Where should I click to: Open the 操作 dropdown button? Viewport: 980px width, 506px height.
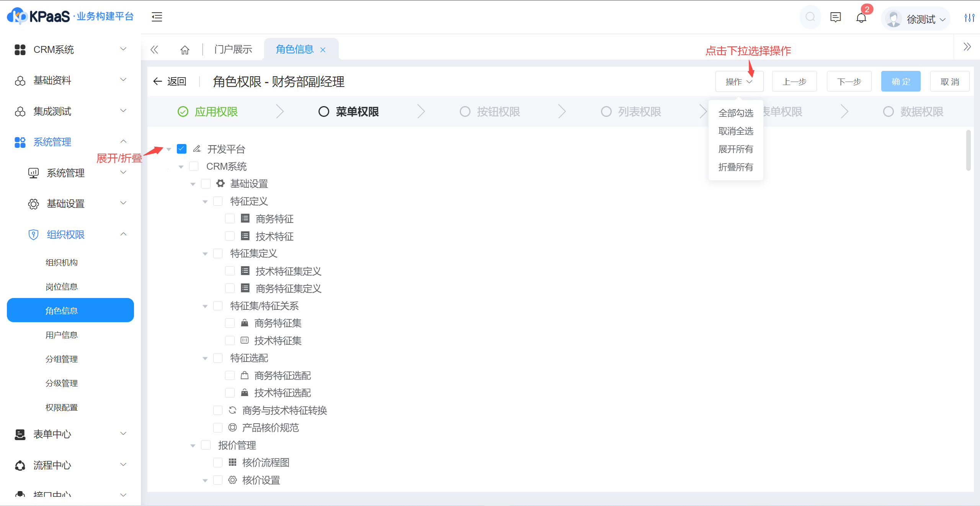pos(739,82)
